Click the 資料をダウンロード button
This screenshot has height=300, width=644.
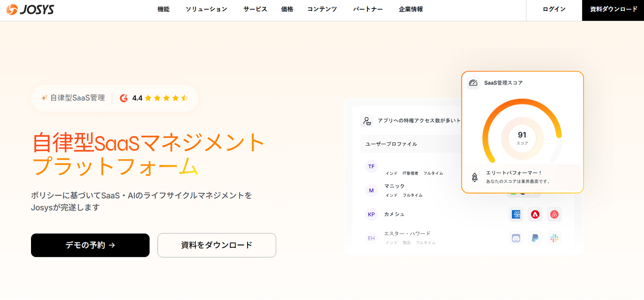click(x=217, y=245)
